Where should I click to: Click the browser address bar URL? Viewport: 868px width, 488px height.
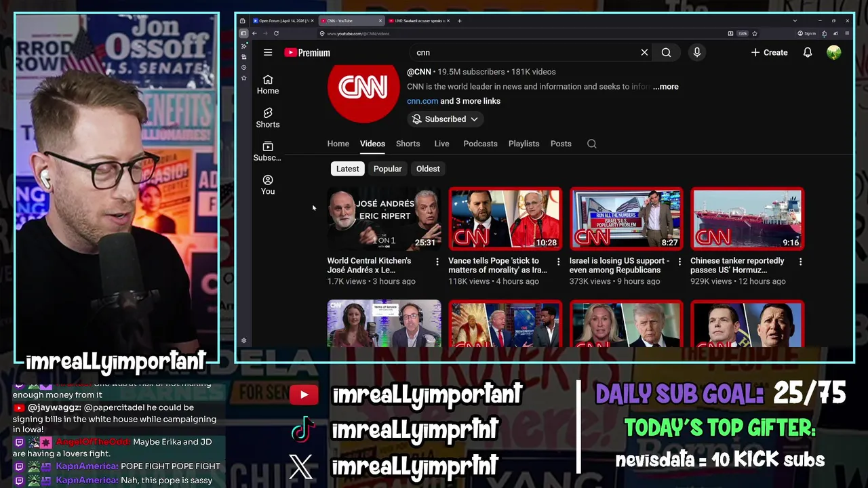tap(358, 33)
